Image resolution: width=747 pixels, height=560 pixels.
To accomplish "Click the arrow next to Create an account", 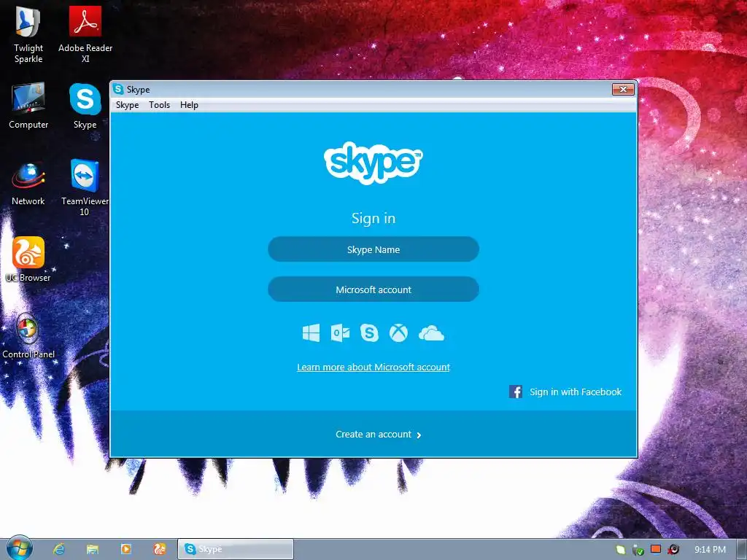I will tap(419, 435).
